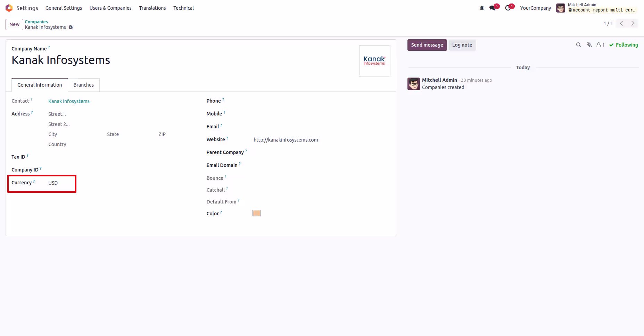The height and width of the screenshot is (336, 644).
Task: Click the Tax ID help question mark
Action: (x=27, y=155)
